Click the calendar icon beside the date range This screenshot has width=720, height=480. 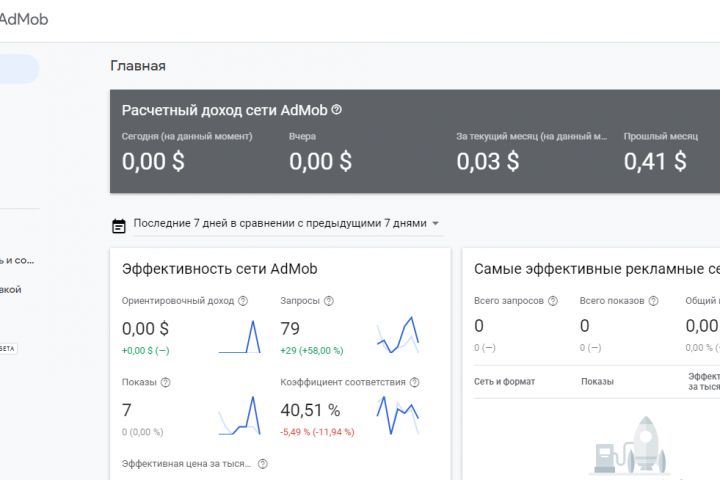point(119,226)
